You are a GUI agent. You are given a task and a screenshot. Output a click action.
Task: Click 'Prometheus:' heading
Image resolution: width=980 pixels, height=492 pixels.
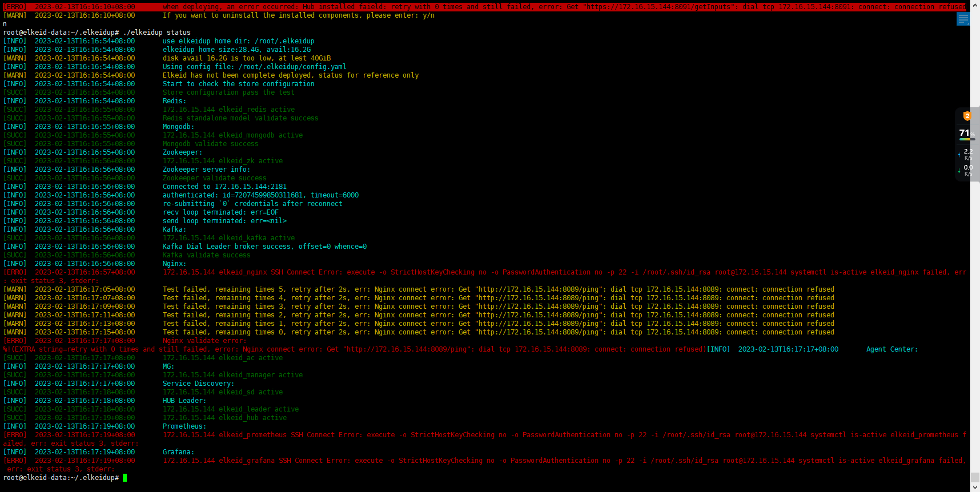point(184,426)
